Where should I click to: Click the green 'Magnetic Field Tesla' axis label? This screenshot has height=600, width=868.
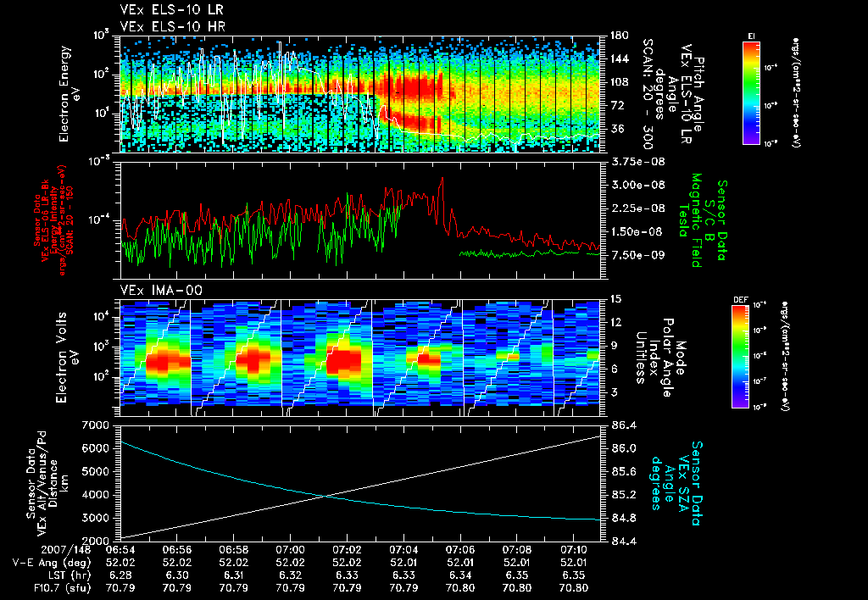[x=690, y=220]
